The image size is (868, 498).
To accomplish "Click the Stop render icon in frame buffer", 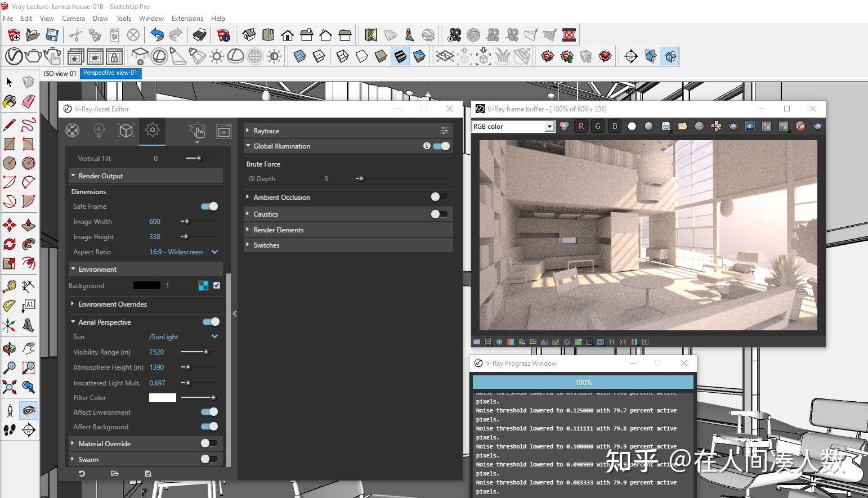I will [800, 126].
